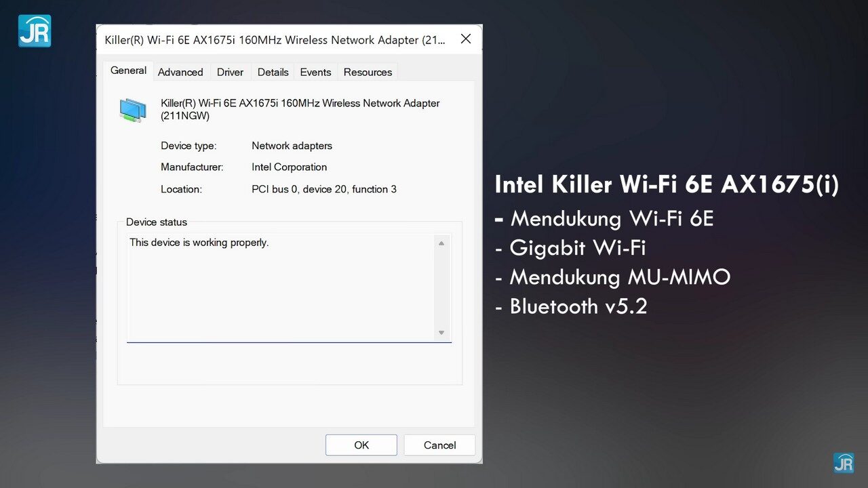Click the dialog title bar text
This screenshot has width=868, height=488.
pos(275,40)
